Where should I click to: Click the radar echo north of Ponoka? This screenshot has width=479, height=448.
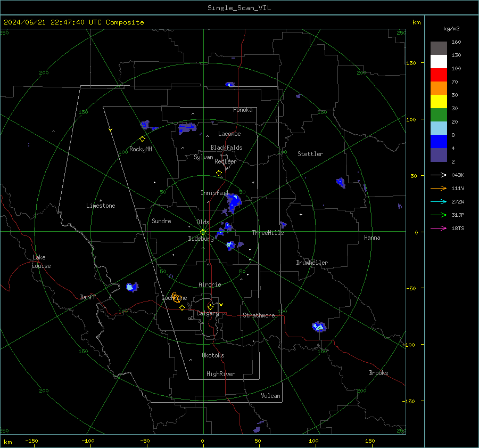(x=230, y=84)
